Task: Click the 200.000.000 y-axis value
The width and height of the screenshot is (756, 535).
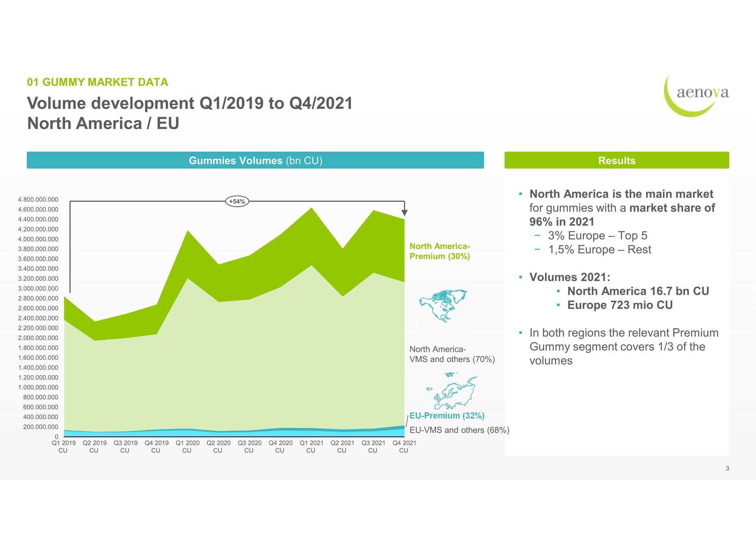Action: pos(41,427)
